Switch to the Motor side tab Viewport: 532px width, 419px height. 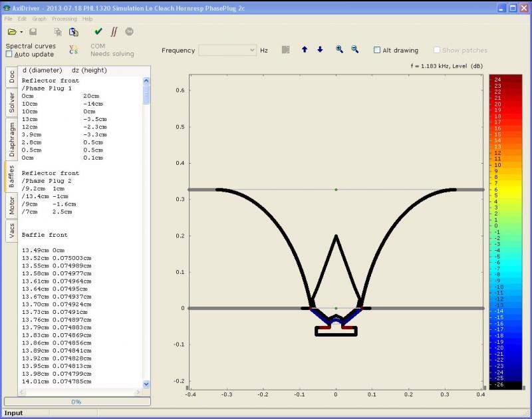click(x=11, y=206)
